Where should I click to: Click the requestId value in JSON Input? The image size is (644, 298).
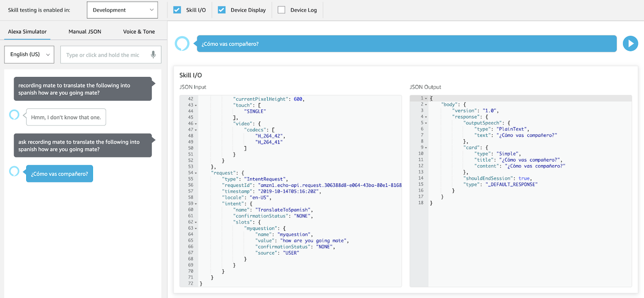(x=330, y=185)
